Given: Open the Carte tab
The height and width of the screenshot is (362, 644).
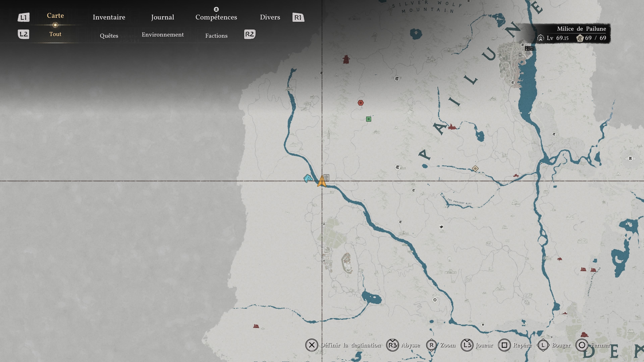Looking at the screenshot, I should [55, 15].
